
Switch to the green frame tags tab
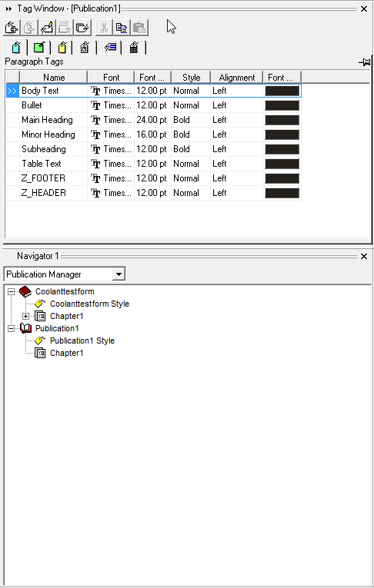[38, 48]
